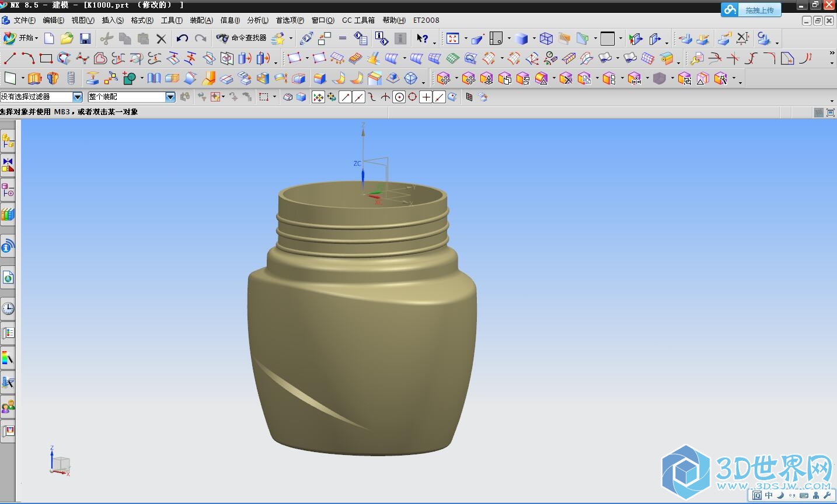Click the 命令查找器 command finder button

[242, 38]
